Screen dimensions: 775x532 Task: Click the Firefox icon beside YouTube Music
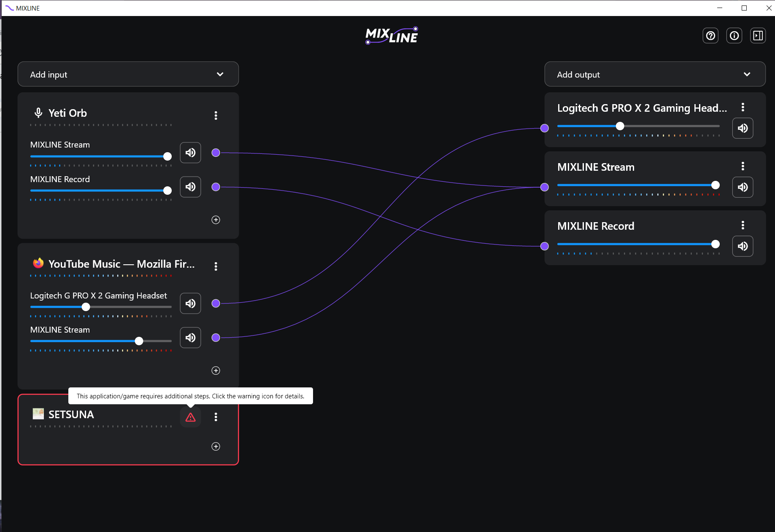click(x=38, y=263)
